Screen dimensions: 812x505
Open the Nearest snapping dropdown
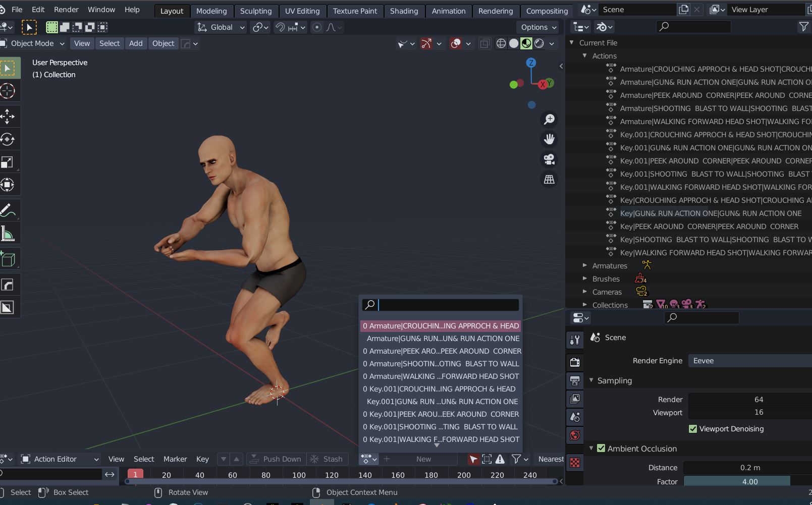tap(550, 459)
